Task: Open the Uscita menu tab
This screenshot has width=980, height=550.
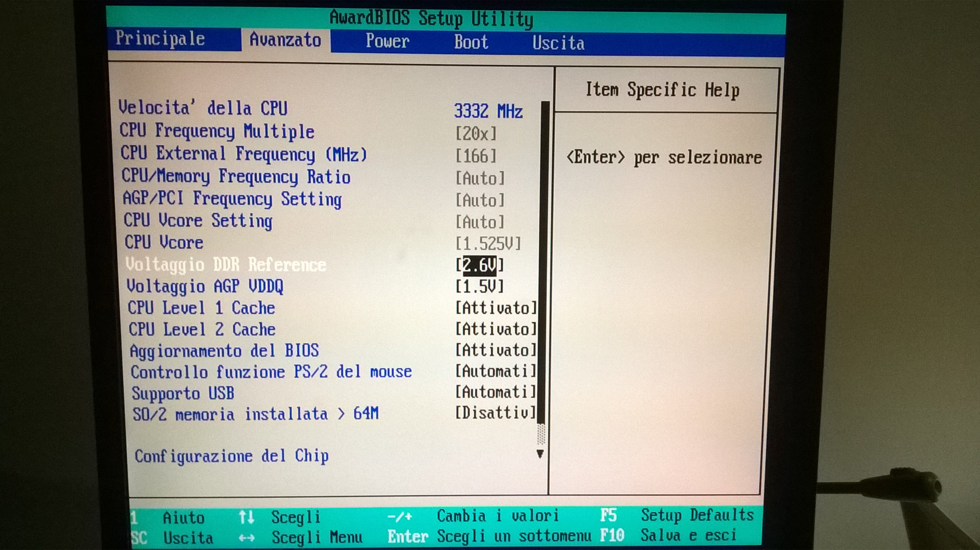Action: pos(558,43)
